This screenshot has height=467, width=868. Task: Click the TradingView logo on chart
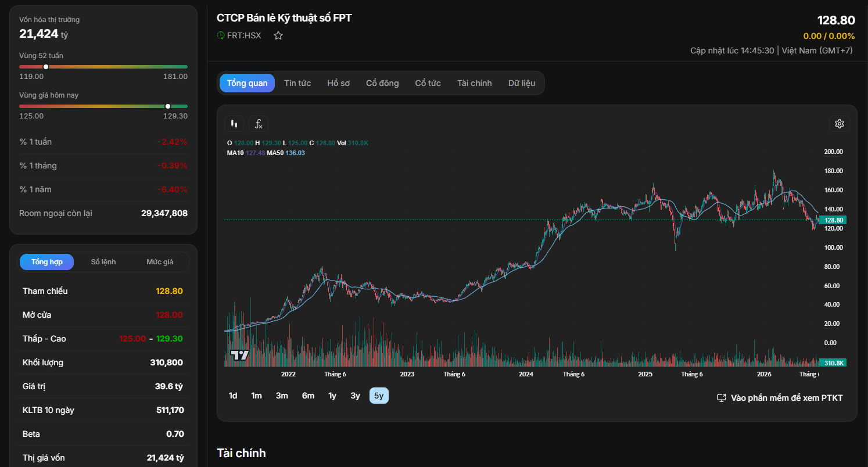(240, 355)
